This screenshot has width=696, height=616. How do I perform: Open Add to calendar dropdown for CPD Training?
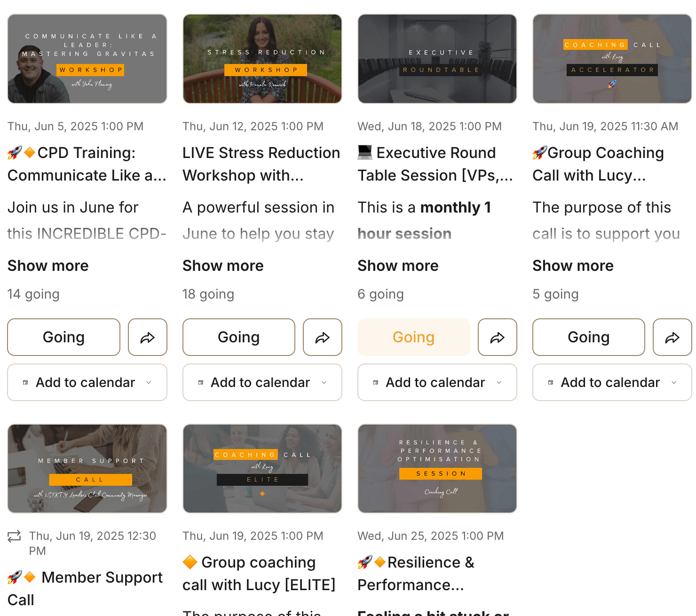(x=87, y=382)
